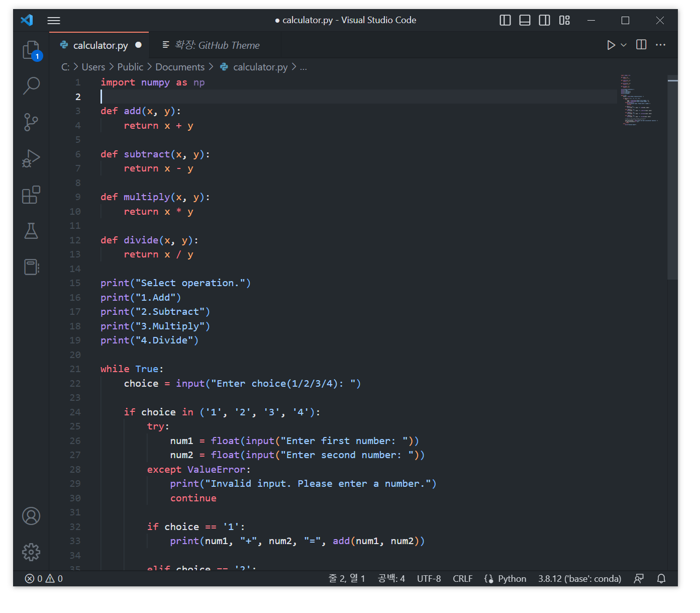Click the 'try:' line
The width and height of the screenshot is (700, 613).
coord(158,426)
